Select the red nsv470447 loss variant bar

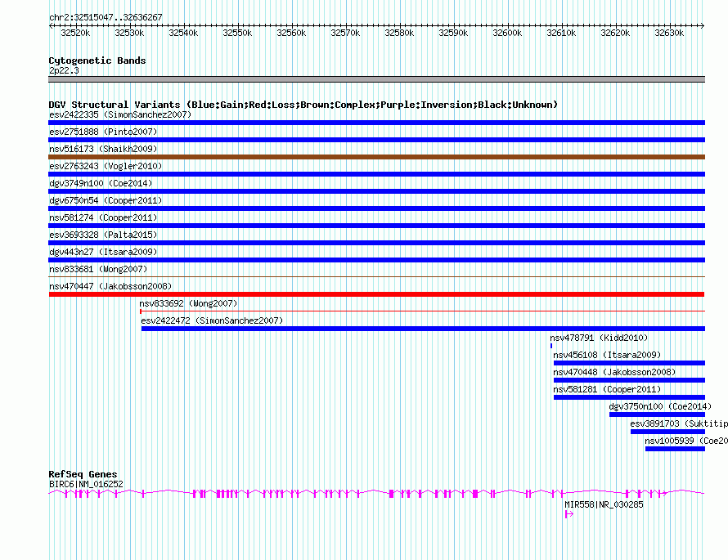(376, 294)
